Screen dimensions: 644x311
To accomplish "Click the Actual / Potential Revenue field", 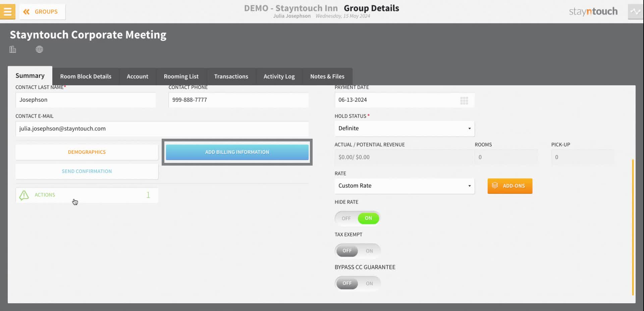I will click(404, 157).
